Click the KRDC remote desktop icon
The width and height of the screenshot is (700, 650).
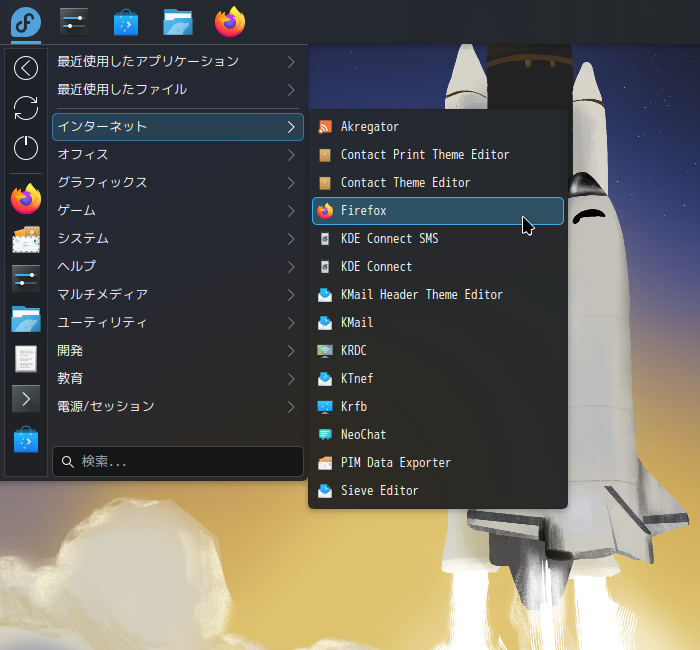click(x=325, y=351)
